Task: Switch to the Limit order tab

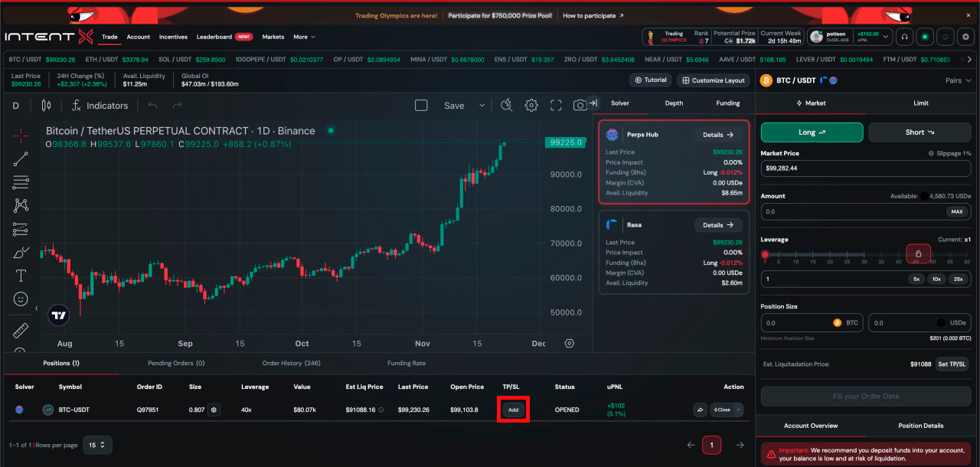Action: click(920, 103)
